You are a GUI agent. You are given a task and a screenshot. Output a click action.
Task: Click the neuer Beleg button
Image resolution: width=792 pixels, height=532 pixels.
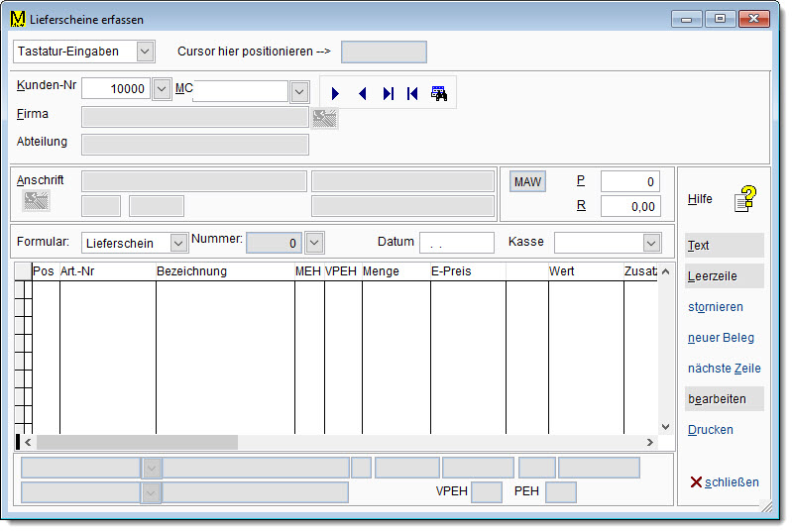coord(721,338)
